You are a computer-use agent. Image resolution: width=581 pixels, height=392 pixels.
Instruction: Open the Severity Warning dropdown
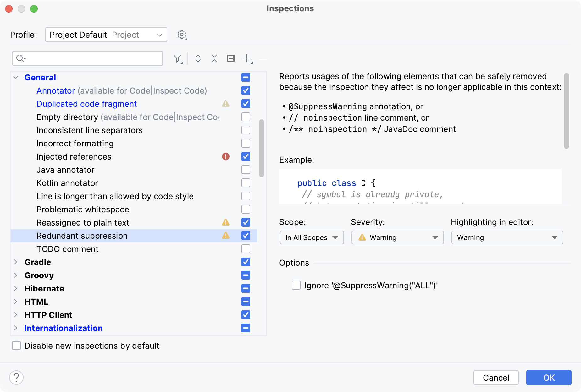coord(397,237)
